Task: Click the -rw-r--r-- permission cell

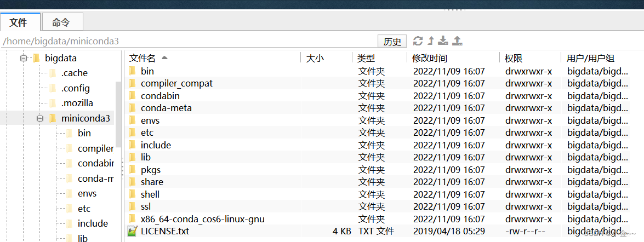Action: [525, 231]
